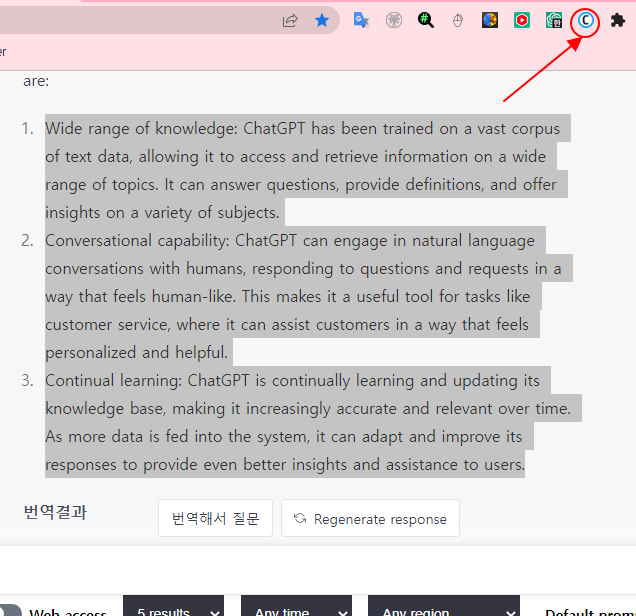636x616 pixels.
Task: Open the Any time dropdown
Action: [297, 606]
